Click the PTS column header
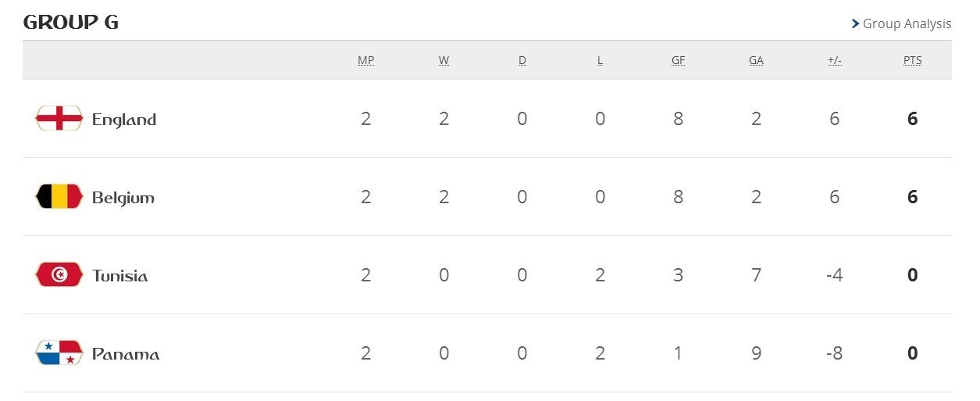The height and width of the screenshot is (401, 980). (x=912, y=60)
